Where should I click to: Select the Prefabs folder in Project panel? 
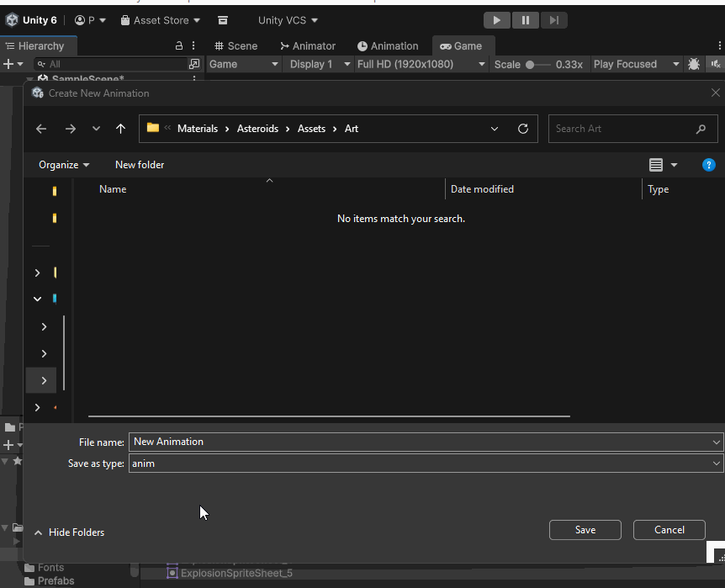point(50,581)
